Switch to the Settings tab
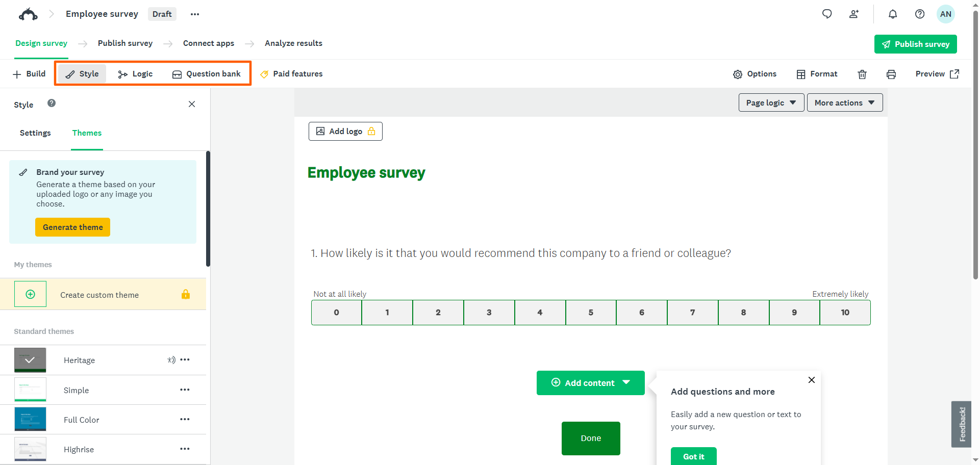This screenshot has width=980, height=465. pos(35,133)
